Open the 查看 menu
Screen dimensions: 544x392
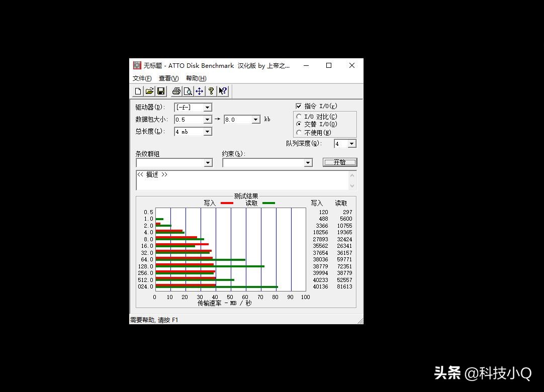[168, 78]
